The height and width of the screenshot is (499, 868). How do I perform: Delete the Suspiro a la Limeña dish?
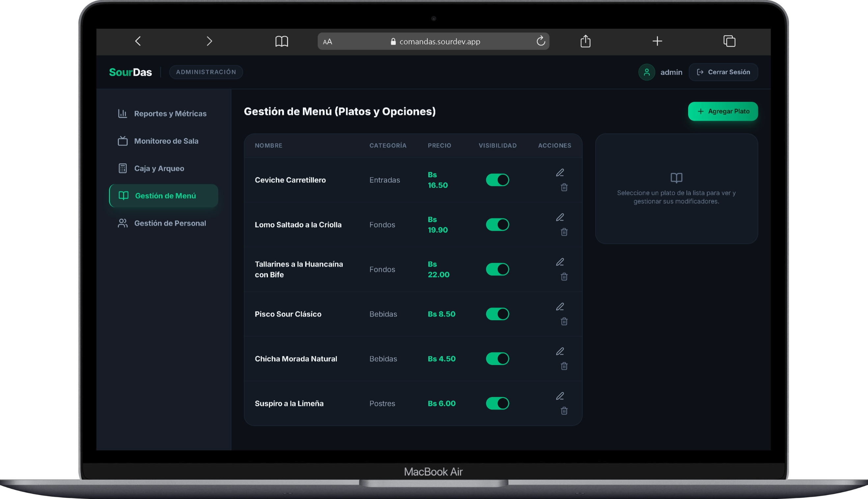[564, 411]
